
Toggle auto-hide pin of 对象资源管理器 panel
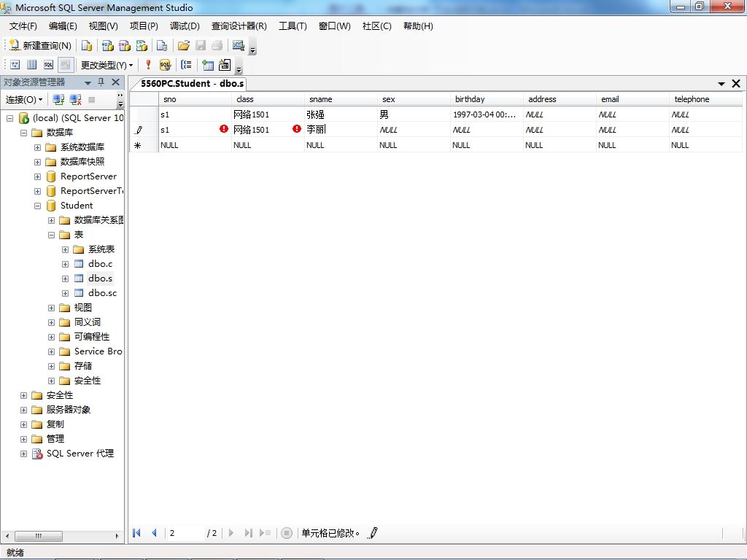[101, 82]
